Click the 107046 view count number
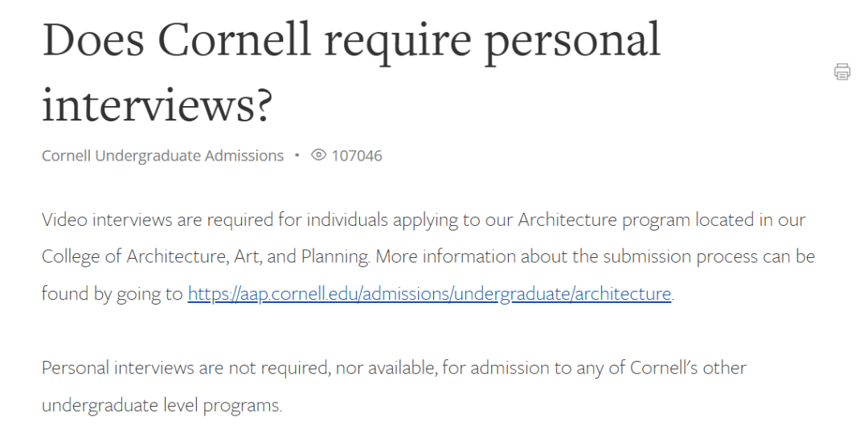This screenshot has height=438, width=868. [x=357, y=155]
